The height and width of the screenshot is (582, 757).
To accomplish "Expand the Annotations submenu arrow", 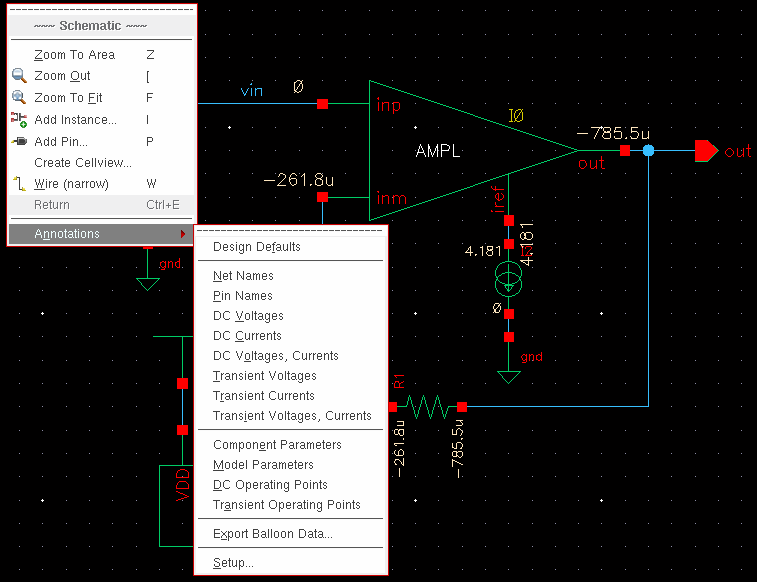I will pyautogui.click(x=183, y=234).
